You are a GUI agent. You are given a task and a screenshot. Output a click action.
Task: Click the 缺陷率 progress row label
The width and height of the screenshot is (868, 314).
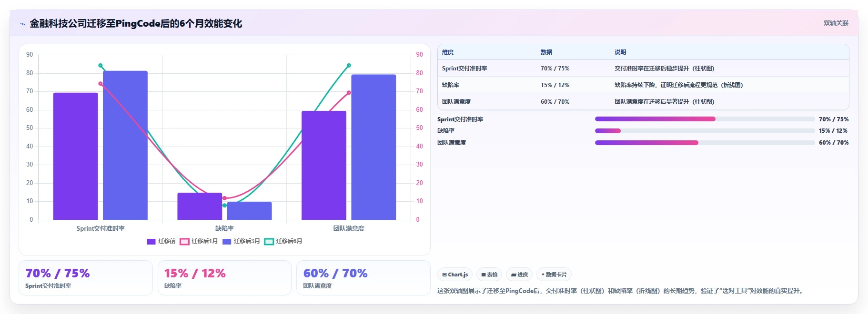tap(446, 131)
